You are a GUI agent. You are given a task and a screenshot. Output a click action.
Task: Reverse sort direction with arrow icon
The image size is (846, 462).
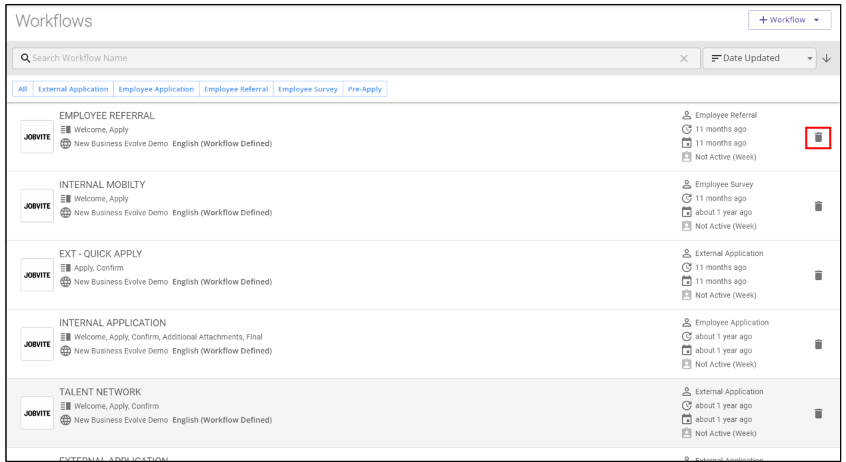click(827, 58)
